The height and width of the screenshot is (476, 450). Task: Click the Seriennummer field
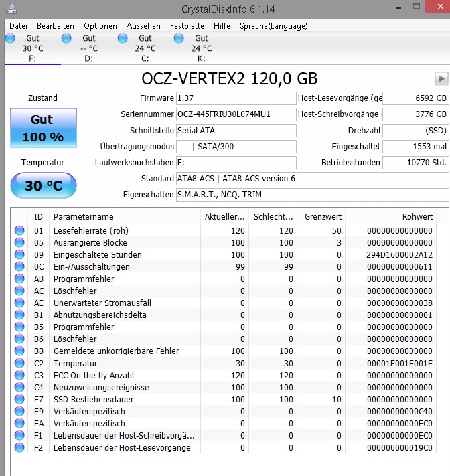click(236, 114)
